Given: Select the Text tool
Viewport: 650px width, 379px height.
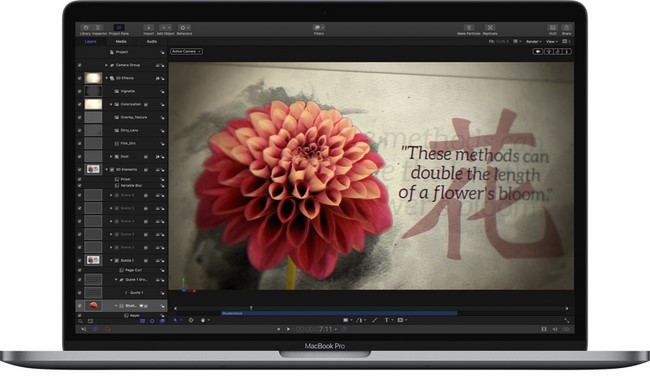Looking at the screenshot, I should click(386, 320).
